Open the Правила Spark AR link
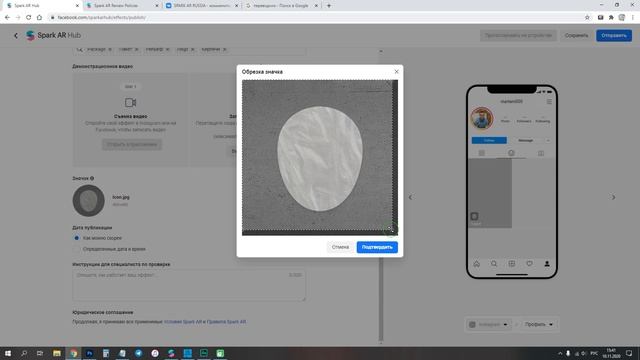Viewport: 640px width, 360px height. pos(227,322)
